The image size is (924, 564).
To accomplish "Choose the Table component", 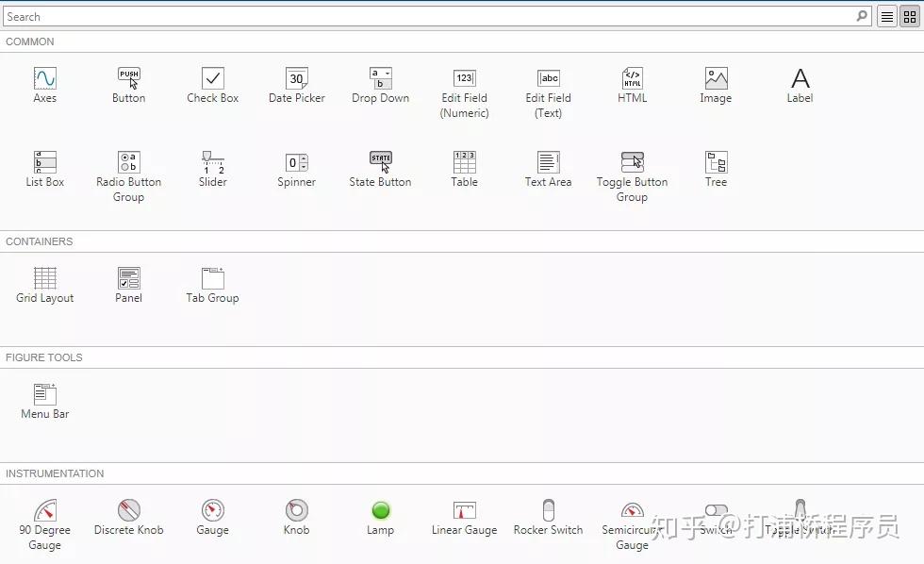I will pyautogui.click(x=464, y=169).
